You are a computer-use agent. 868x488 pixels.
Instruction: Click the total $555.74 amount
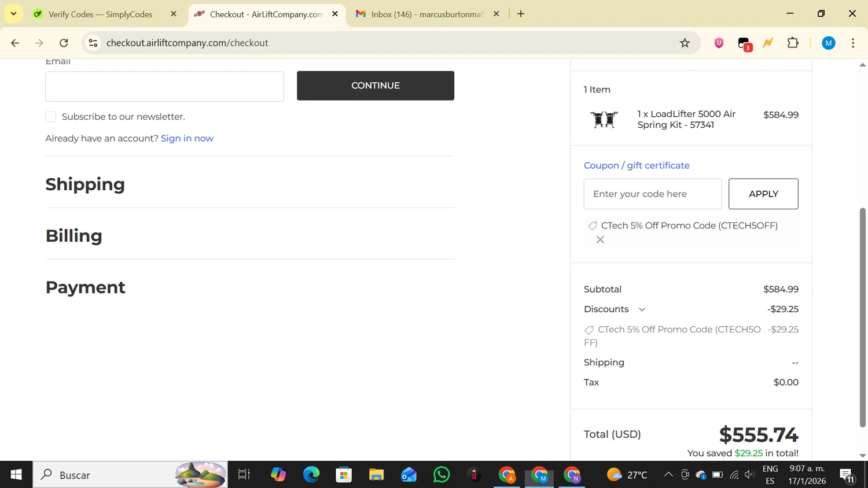pos(759,434)
